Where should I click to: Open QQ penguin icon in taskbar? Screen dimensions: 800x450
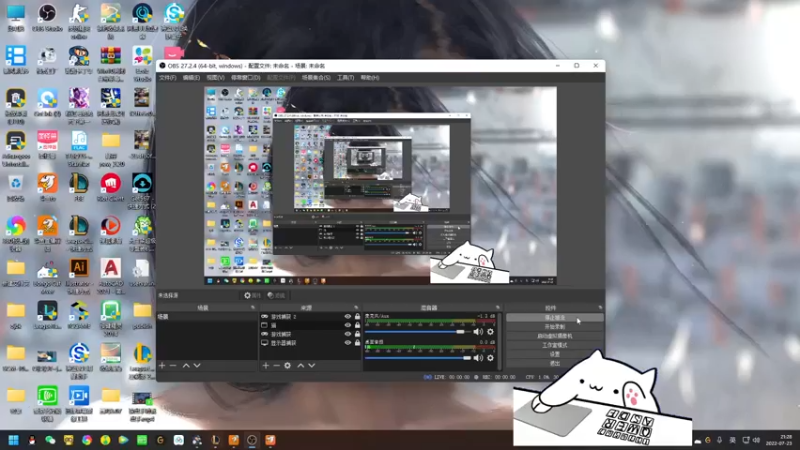tap(32, 440)
